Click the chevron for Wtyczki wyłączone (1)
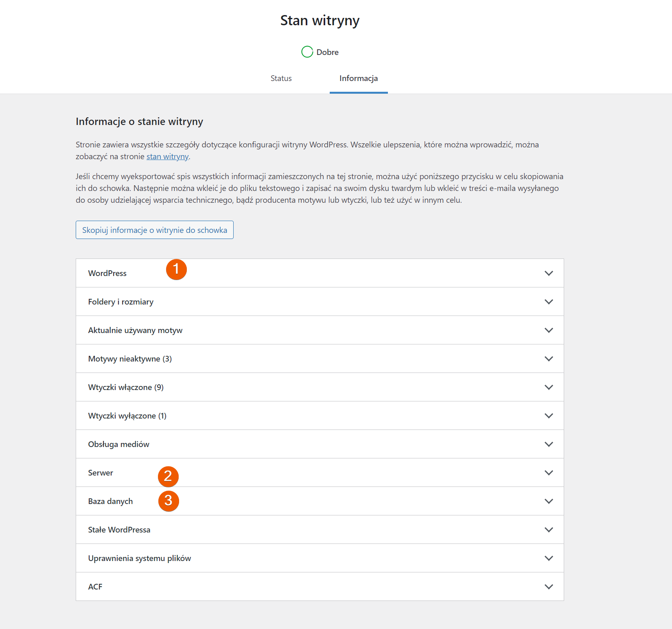This screenshot has height=629, width=672. (x=549, y=416)
